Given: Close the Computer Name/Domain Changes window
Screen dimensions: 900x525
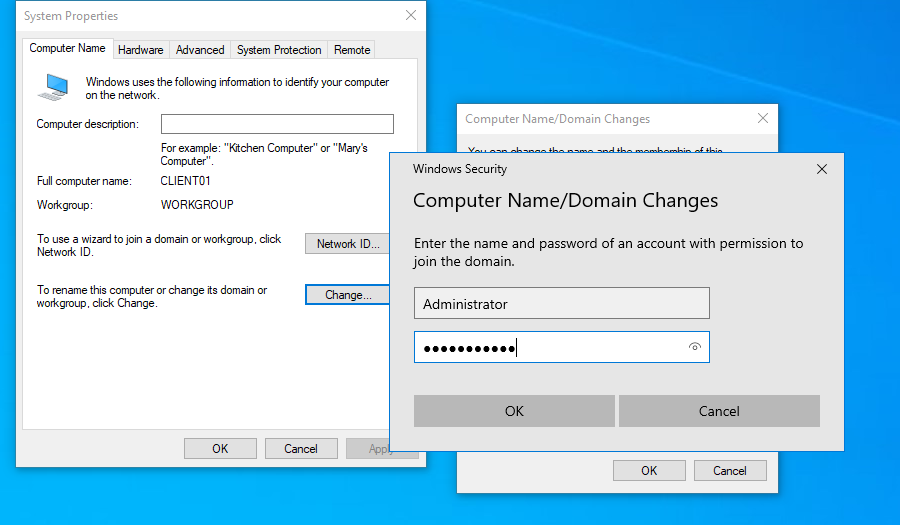Looking at the screenshot, I should [763, 118].
